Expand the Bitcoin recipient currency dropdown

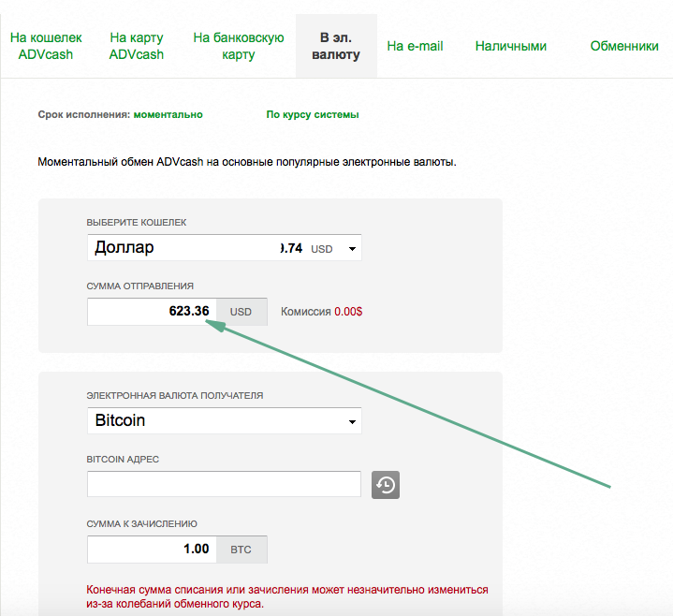[224, 420]
